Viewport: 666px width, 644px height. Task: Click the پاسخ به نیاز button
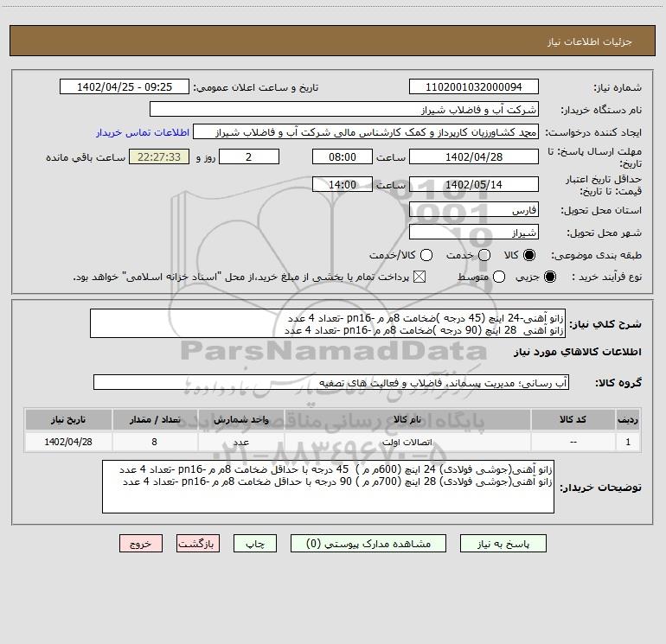click(x=503, y=544)
